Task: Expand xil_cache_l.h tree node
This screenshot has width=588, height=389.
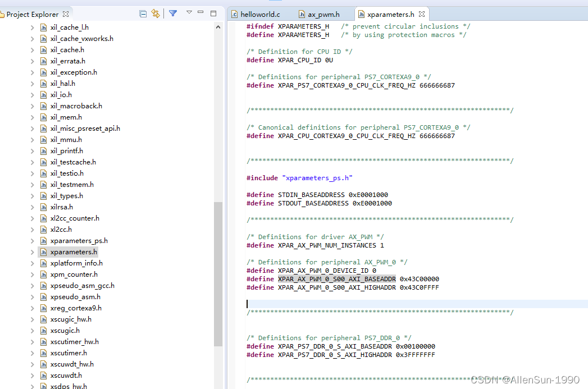Action: click(x=32, y=28)
